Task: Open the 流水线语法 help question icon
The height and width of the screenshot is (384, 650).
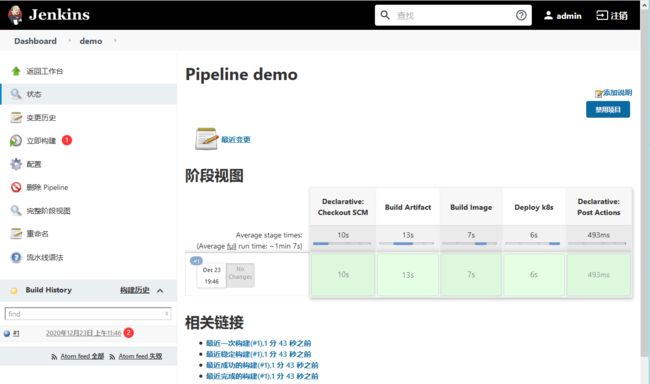Action: 16,258
